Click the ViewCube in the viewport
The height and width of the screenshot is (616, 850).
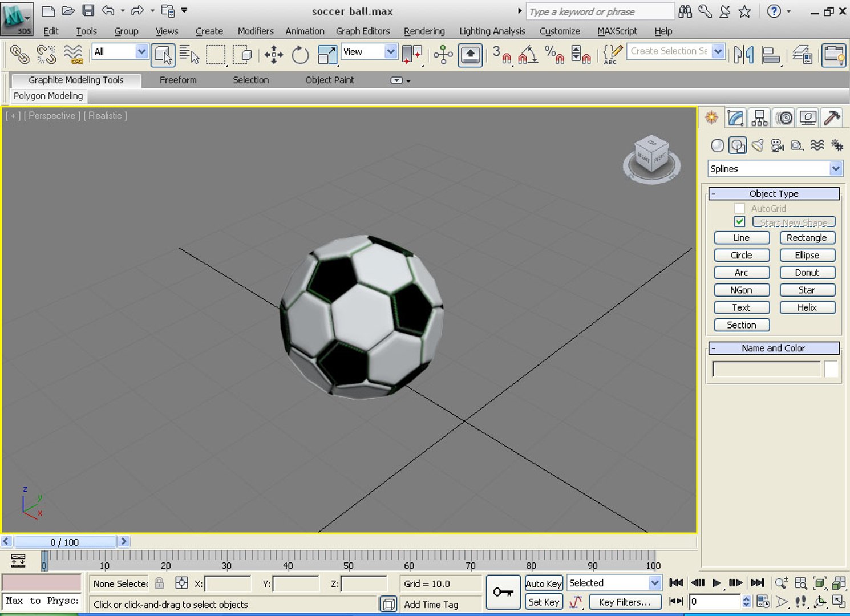click(651, 159)
